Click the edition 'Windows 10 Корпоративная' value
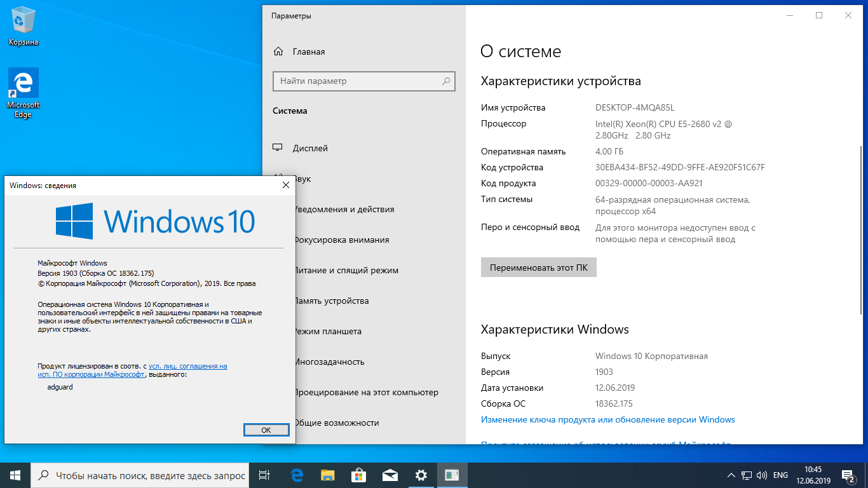Image resolution: width=868 pixels, height=488 pixels. coord(651,356)
